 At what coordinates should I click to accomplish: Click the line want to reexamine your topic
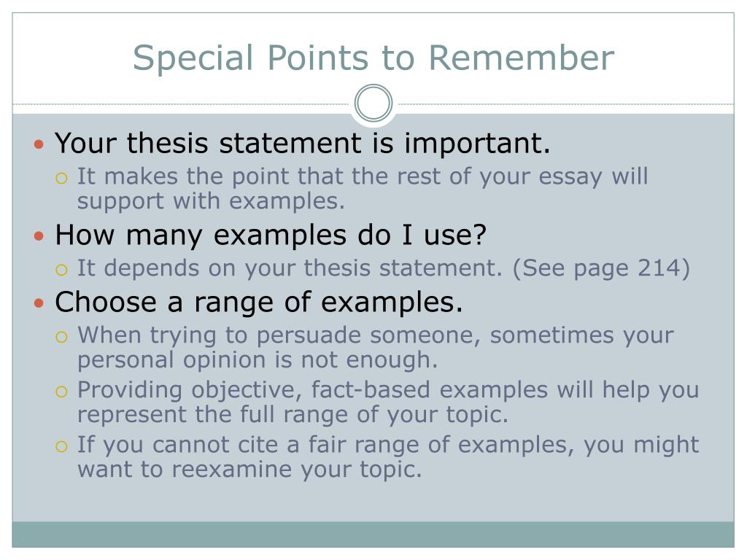(x=249, y=469)
